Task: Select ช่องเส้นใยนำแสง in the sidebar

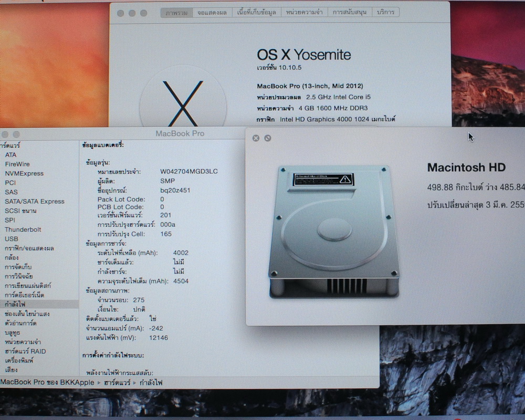Action: tap(27, 314)
